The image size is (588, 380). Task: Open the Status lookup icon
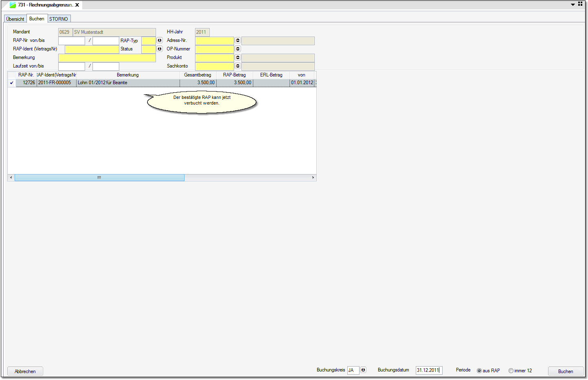pyautogui.click(x=160, y=49)
